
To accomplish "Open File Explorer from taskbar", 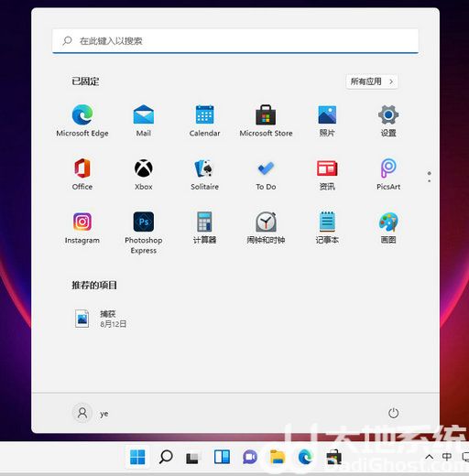I will click(x=278, y=457).
